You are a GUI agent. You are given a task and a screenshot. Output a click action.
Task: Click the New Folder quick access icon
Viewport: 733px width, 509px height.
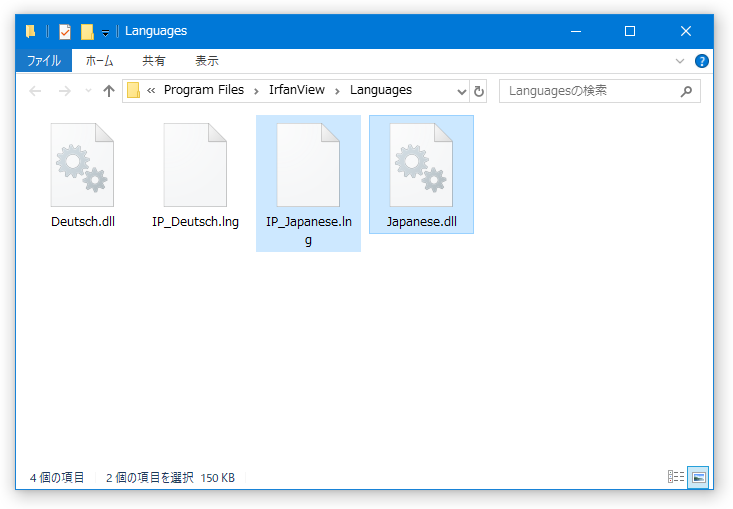pos(87,32)
